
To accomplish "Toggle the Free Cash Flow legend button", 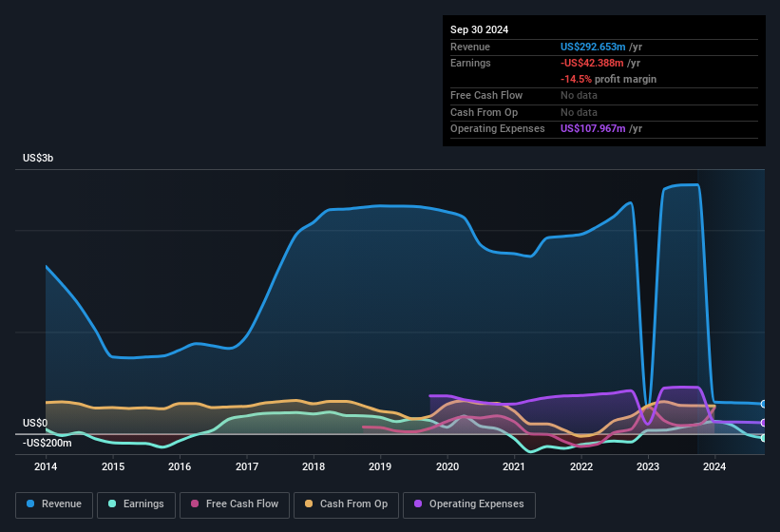I will (x=235, y=504).
